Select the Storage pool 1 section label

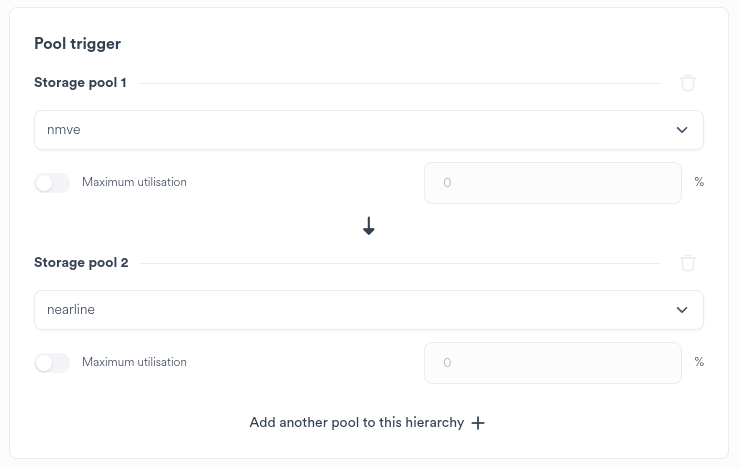(80, 83)
